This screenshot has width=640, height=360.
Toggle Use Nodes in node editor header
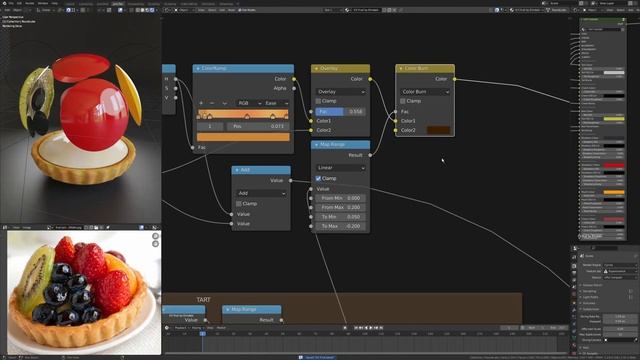tap(247, 10)
